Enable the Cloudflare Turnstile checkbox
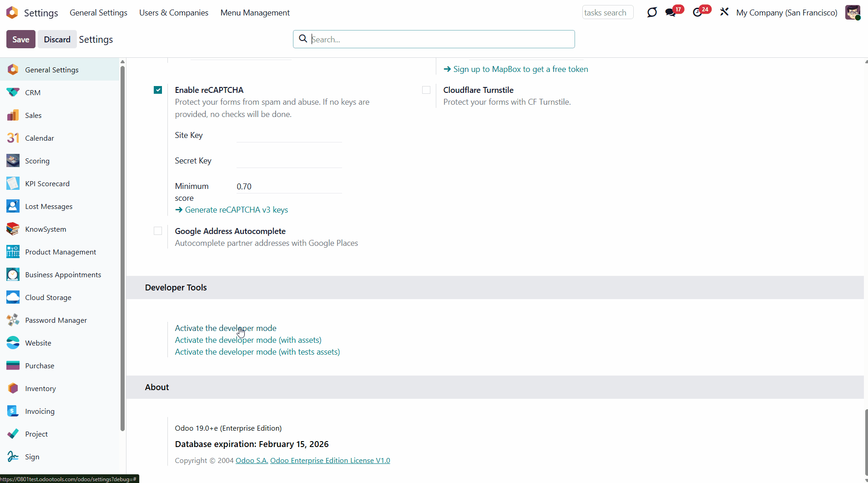This screenshot has width=868, height=483. [x=426, y=90]
